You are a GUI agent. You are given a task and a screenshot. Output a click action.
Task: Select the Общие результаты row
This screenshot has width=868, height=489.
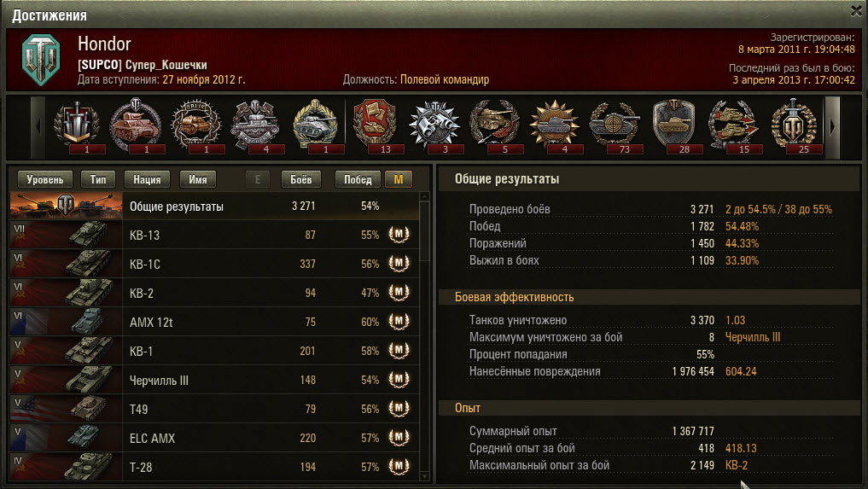[214, 206]
